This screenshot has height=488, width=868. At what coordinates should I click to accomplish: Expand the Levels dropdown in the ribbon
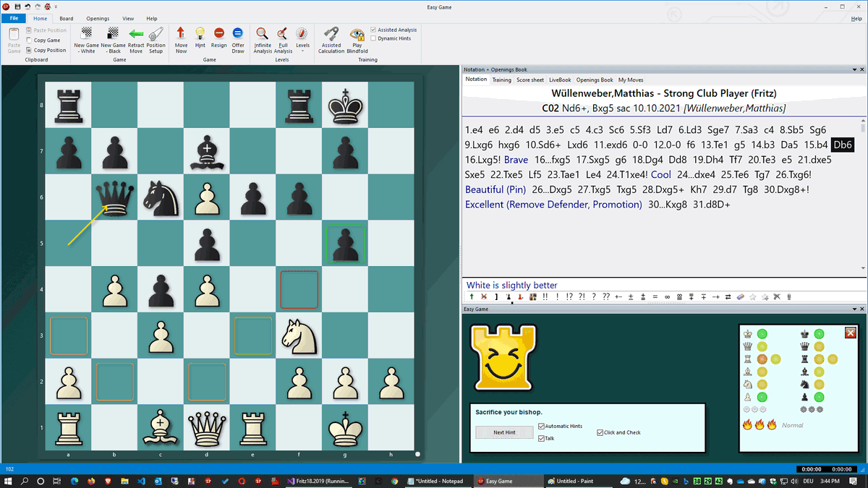302,50
